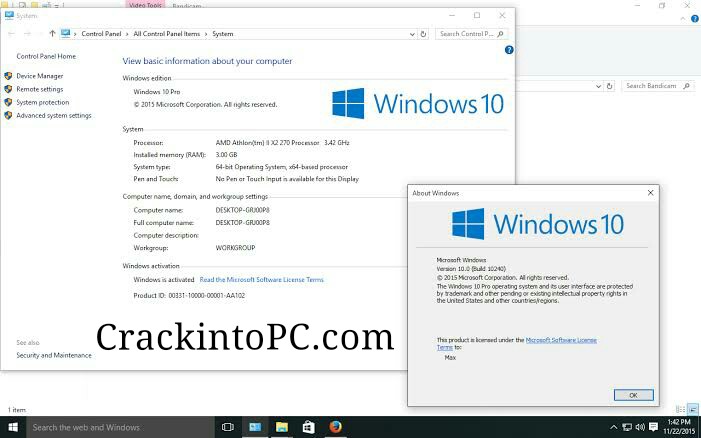Image resolution: width=701 pixels, height=438 pixels.
Task: Switch to the Control Panel taskbar app
Action: [x=255, y=427]
